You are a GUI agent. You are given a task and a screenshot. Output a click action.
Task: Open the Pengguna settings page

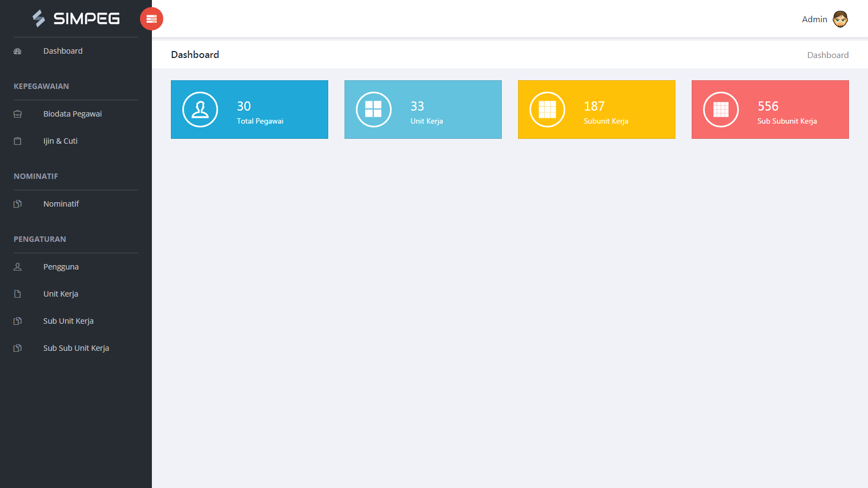61,267
